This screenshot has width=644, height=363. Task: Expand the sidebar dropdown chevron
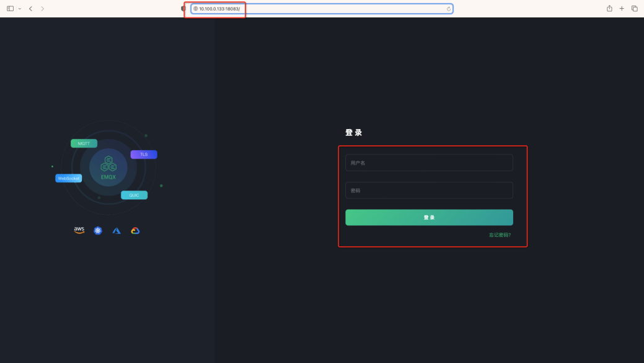click(x=19, y=9)
